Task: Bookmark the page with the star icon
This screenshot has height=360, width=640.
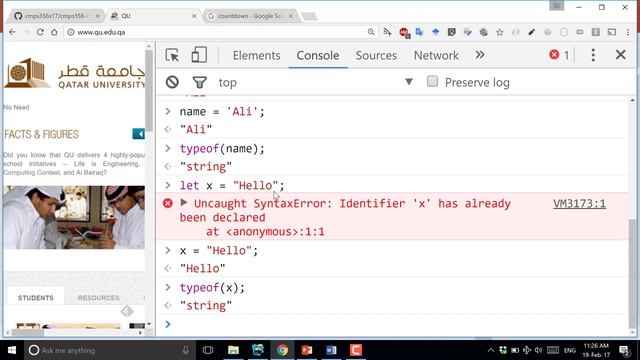Action: click(500, 32)
